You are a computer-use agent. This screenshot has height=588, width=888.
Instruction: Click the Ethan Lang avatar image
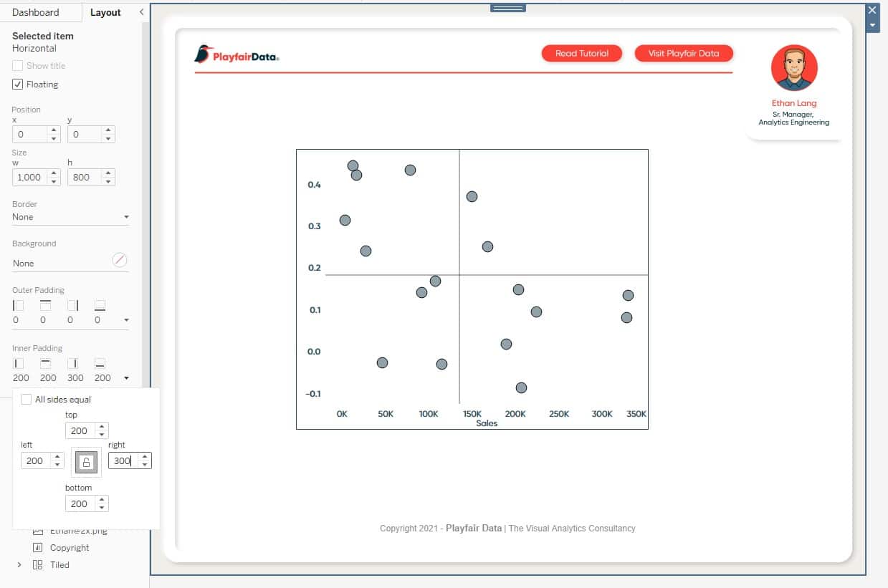[794, 68]
